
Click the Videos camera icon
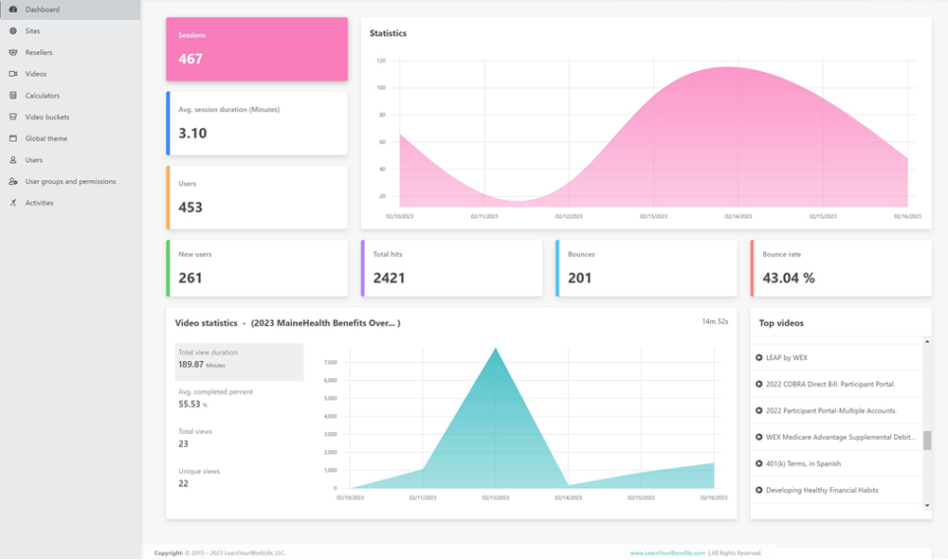click(13, 74)
